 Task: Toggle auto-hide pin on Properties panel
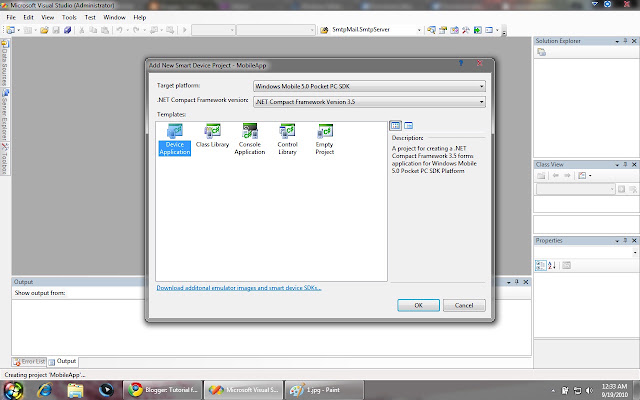pyautogui.click(x=625, y=241)
